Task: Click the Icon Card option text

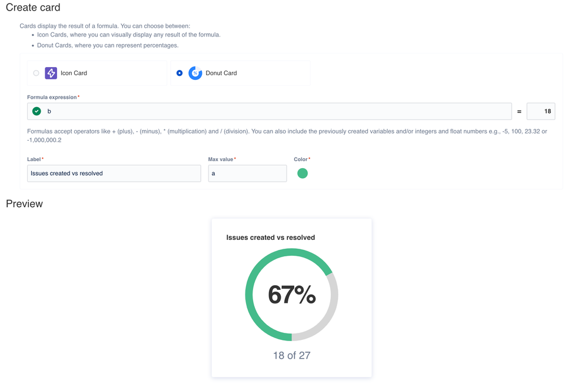Action: 74,73
